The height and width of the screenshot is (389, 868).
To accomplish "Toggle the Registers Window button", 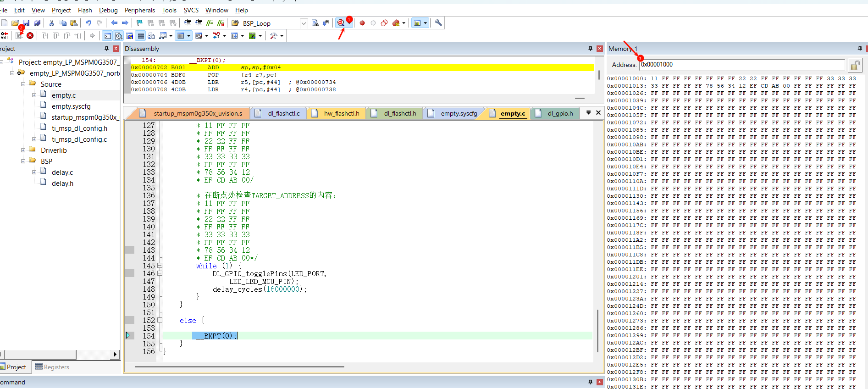I will (141, 36).
